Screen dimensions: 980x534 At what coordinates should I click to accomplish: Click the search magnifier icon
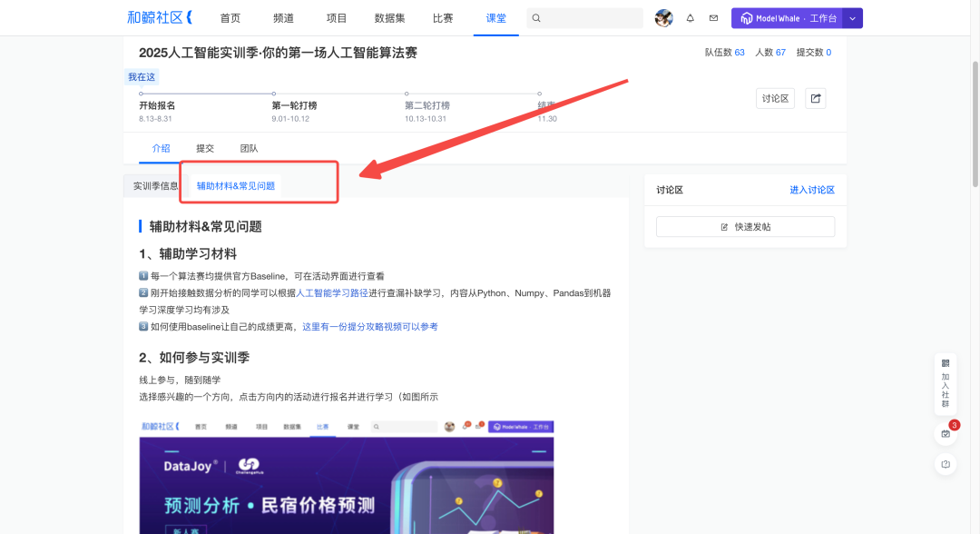(535, 18)
